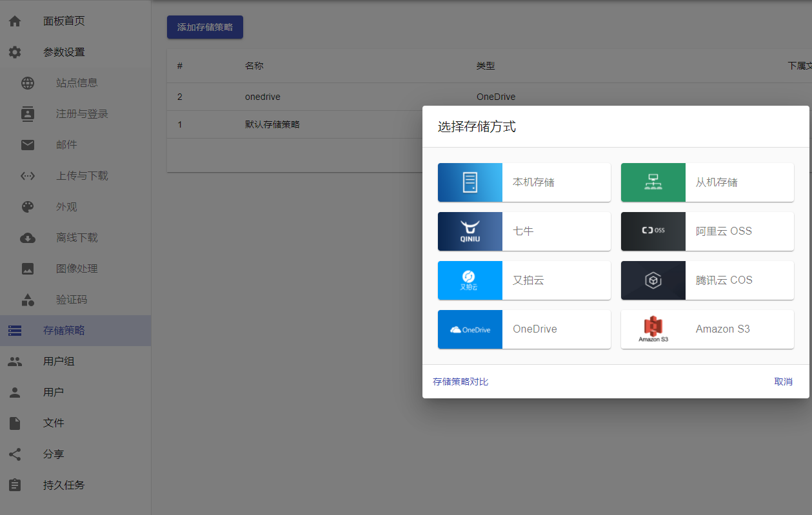812x515 pixels.
Task: Click the server icon on 本机存储 card
Action: click(470, 182)
